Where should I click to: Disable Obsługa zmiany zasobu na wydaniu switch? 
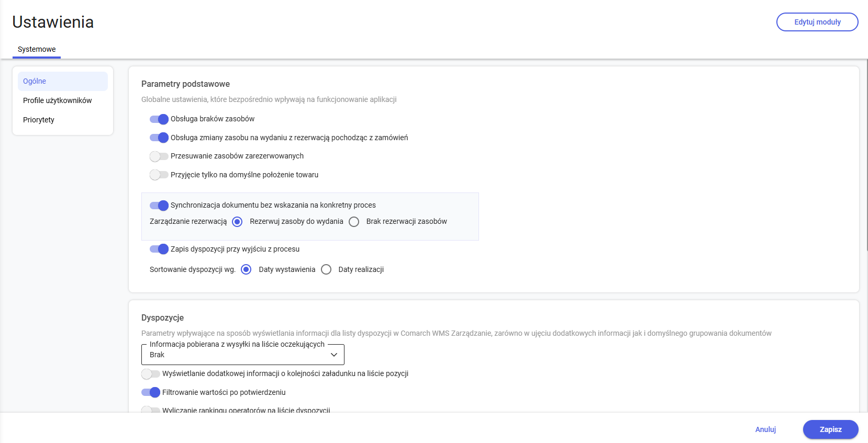(x=159, y=138)
